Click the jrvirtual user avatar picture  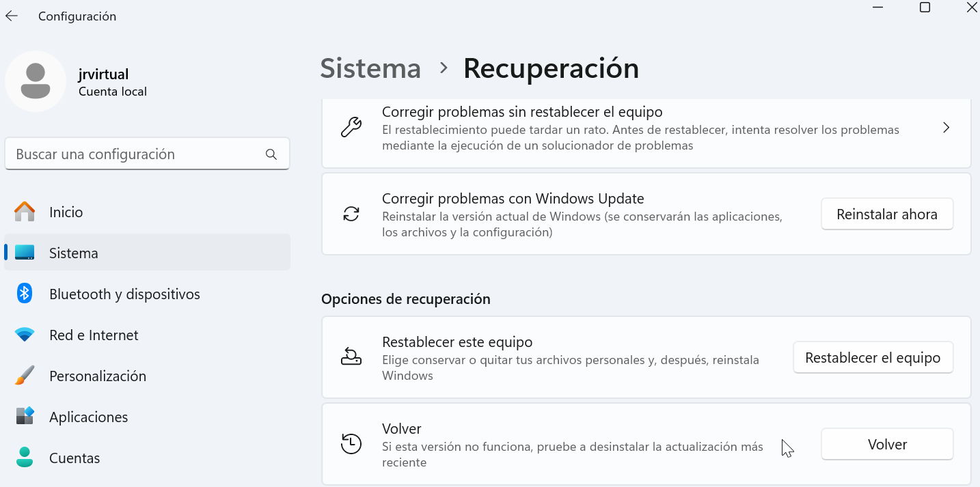pos(36,81)
